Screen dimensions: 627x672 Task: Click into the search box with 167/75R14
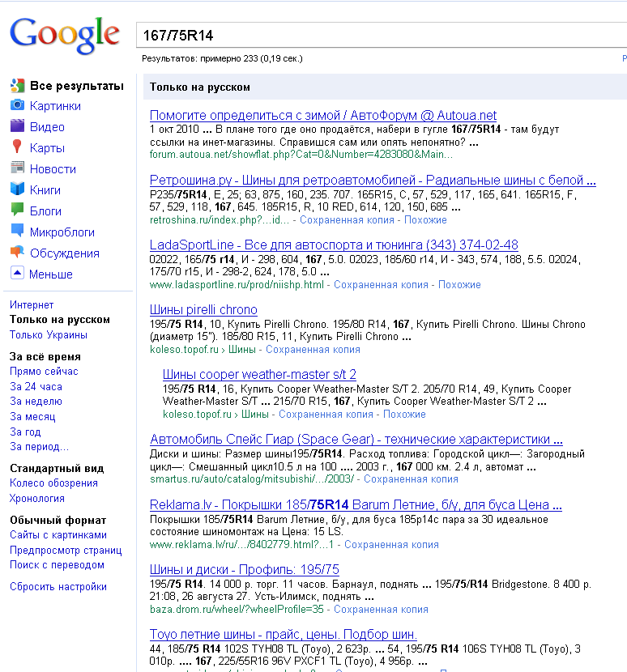[382, 35]
